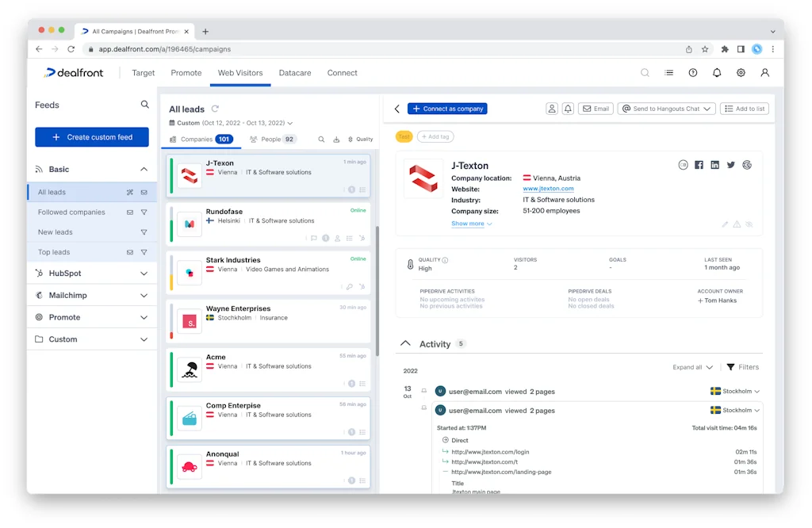Refresh the All leads list

[215, 109]
